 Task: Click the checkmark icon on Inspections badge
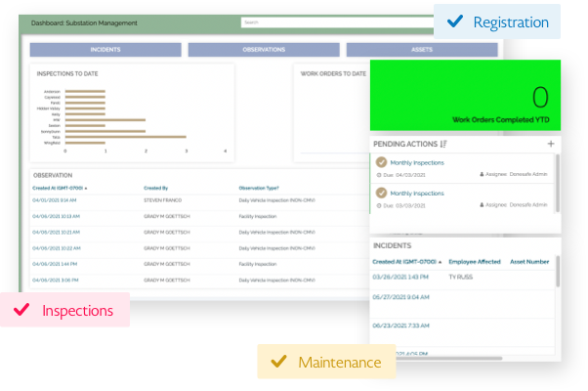[x=21, y=311]
